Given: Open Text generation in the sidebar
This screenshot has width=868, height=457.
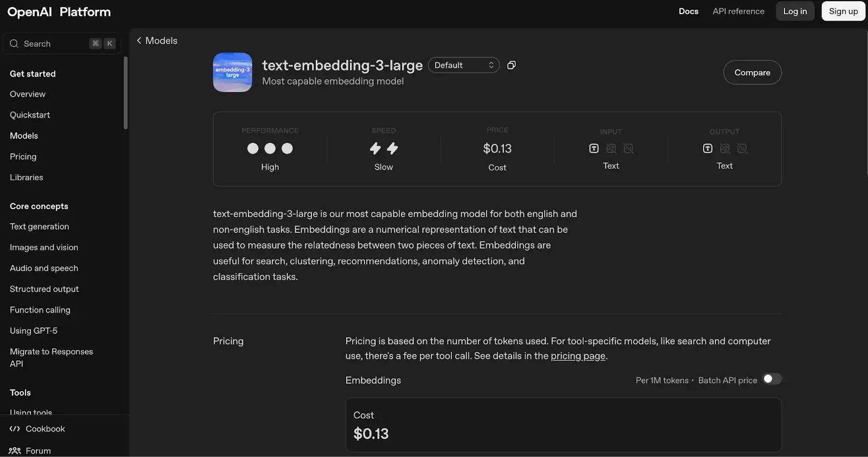Looking at the screenshot, I should click(40, 226).
